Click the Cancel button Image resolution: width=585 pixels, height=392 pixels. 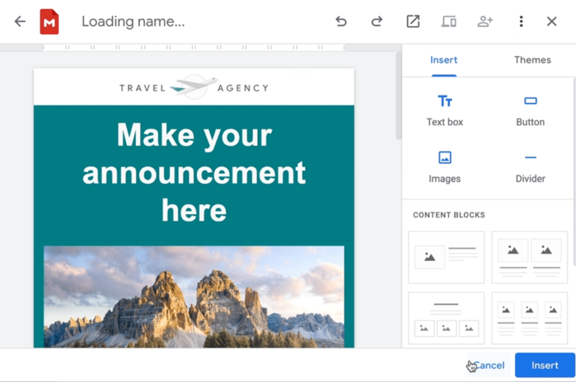[x=489, y=365]
